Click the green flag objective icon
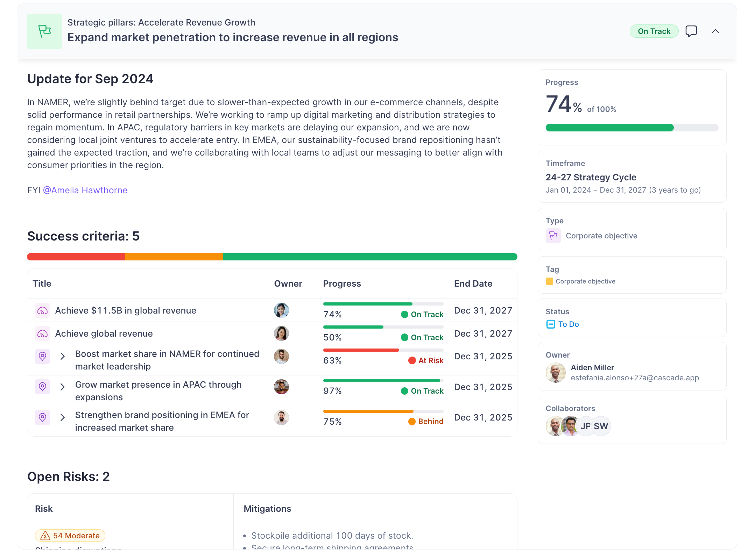 44,31
